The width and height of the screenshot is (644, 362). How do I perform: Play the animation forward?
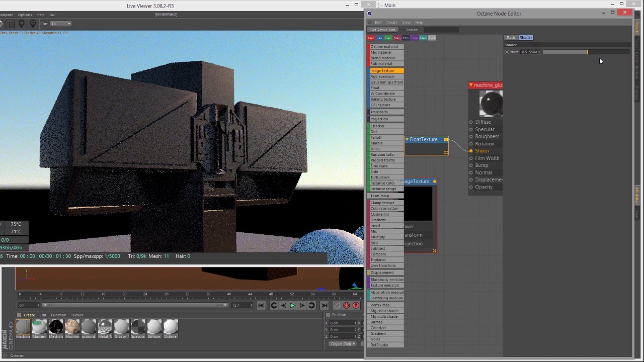coord(292,305)
